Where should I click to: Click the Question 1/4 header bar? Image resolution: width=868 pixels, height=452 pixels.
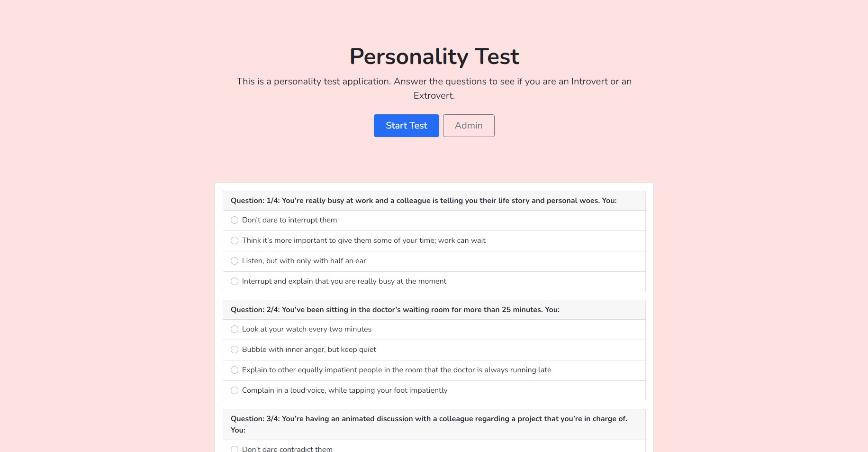click(x=434, y=200)
